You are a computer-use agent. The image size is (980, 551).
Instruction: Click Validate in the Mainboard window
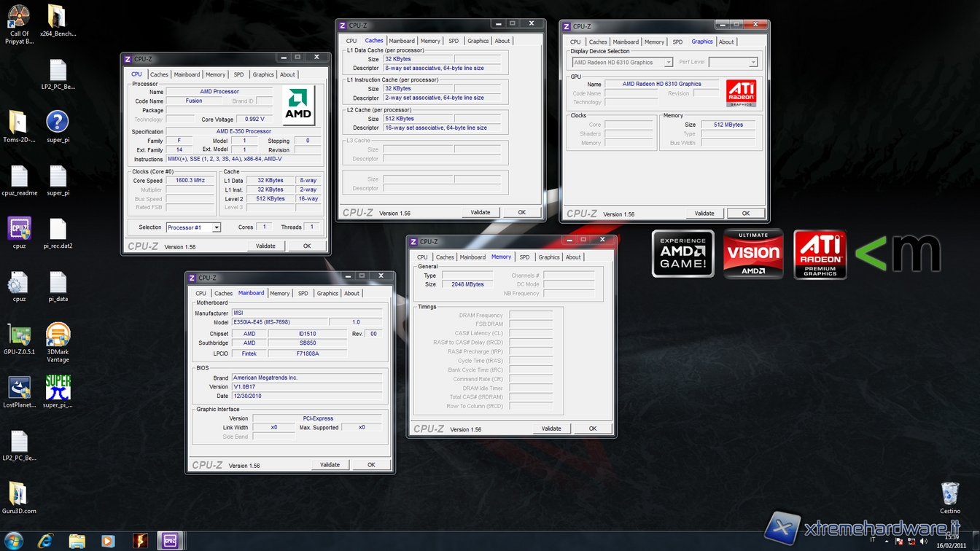coord(330,465)
